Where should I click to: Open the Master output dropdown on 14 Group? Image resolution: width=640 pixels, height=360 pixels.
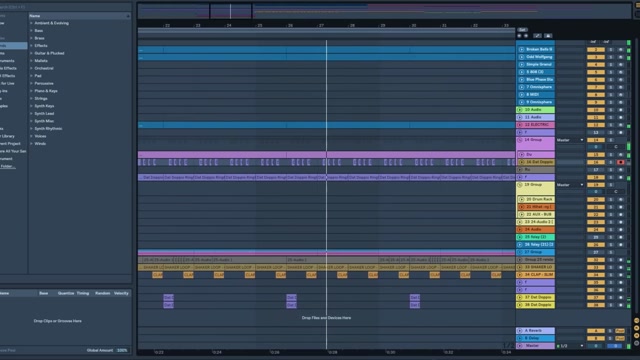(x=570, y=140)
